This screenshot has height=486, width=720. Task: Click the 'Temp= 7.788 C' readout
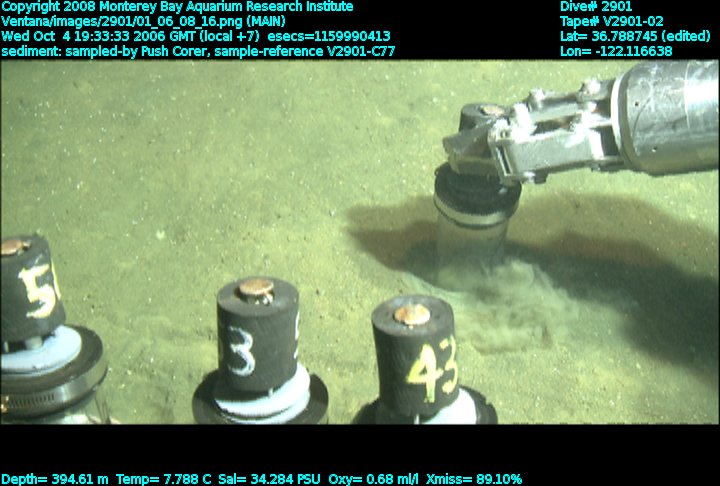click(164, 480)
